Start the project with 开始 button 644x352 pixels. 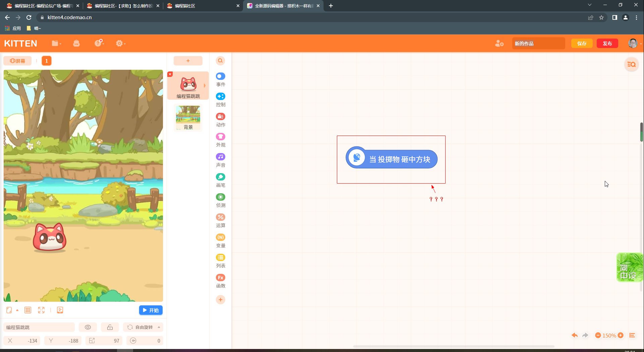(x=151, y=310)
